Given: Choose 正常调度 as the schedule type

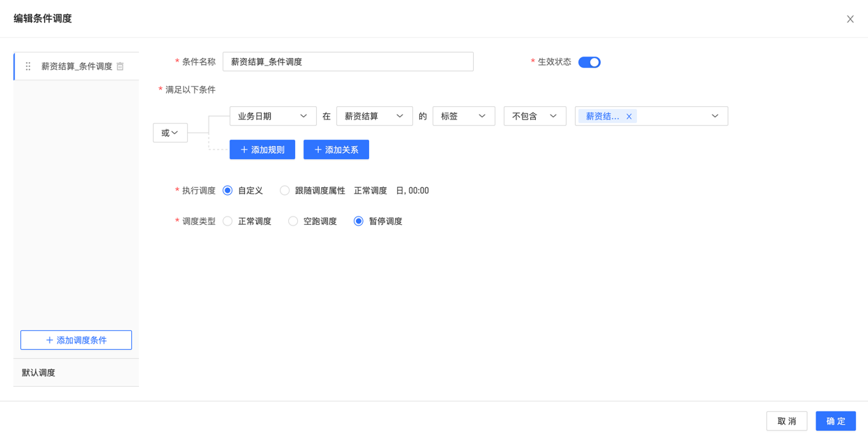Looking at the screenshot, I should (x=227, y=221).
